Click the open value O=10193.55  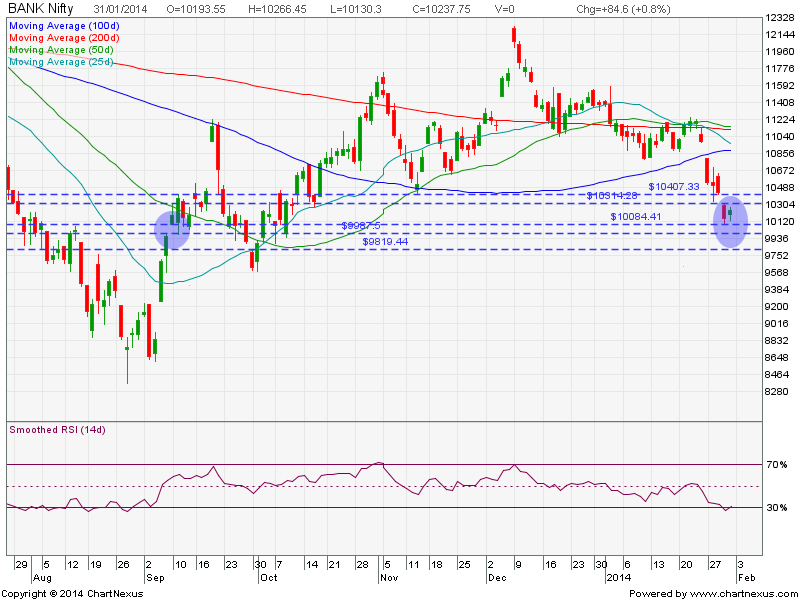pyautogui.click(x=196, y=9)
